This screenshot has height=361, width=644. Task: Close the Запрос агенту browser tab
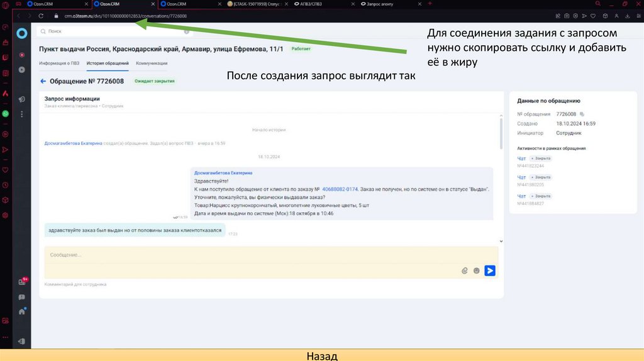tap(419, 4)
